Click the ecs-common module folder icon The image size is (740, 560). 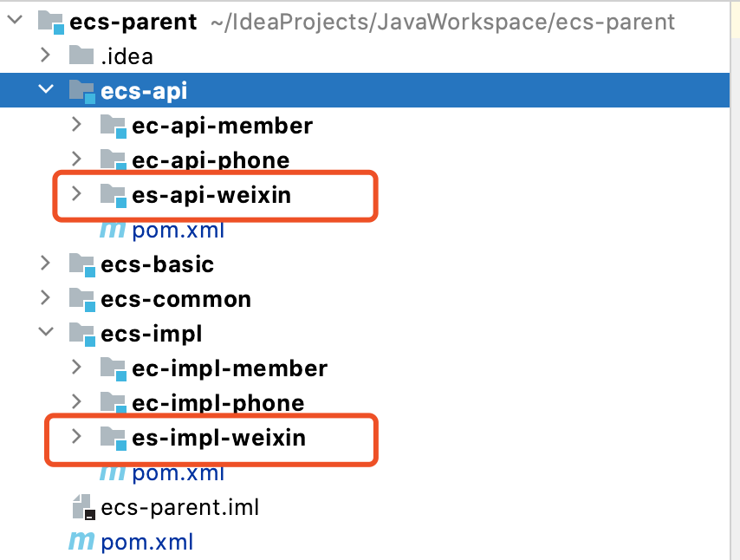point(81,299)
